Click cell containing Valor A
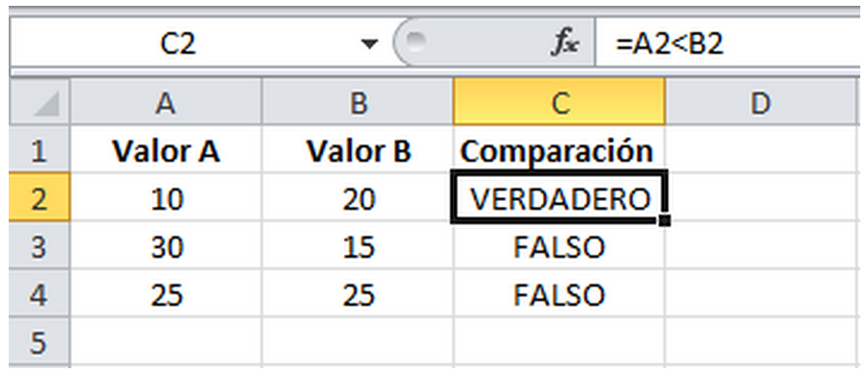The width and height of the screenshot is (868, 374). pos(166,150)
